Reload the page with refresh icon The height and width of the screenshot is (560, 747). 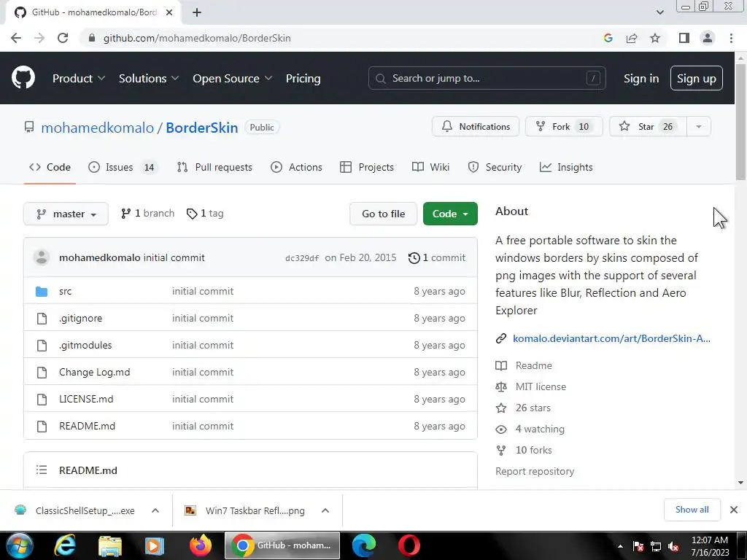coord(63,38)
